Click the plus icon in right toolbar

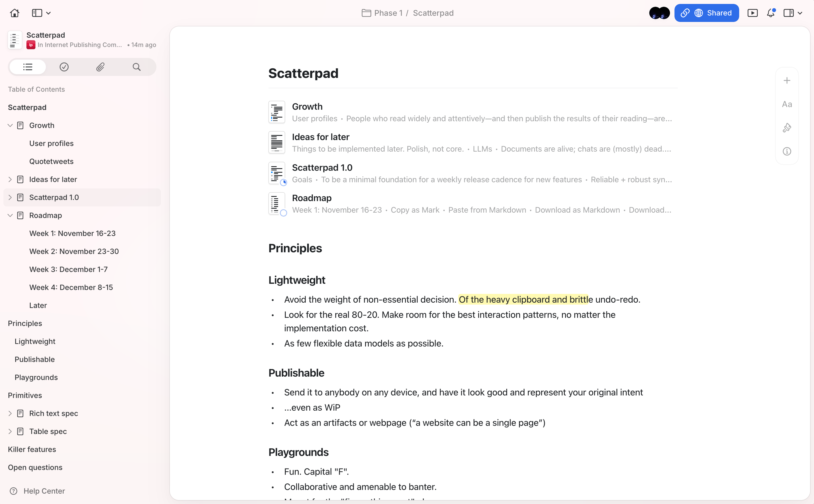click(x=787, y=81)
